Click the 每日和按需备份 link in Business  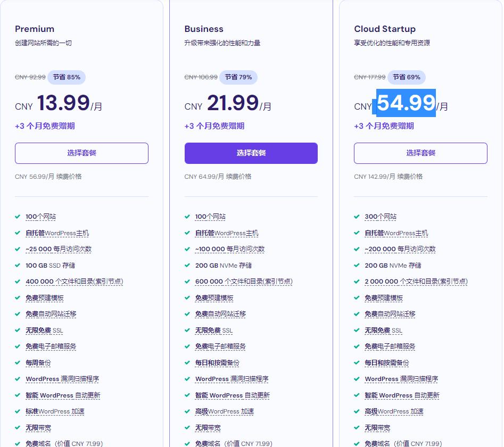(x=218, y=362)
